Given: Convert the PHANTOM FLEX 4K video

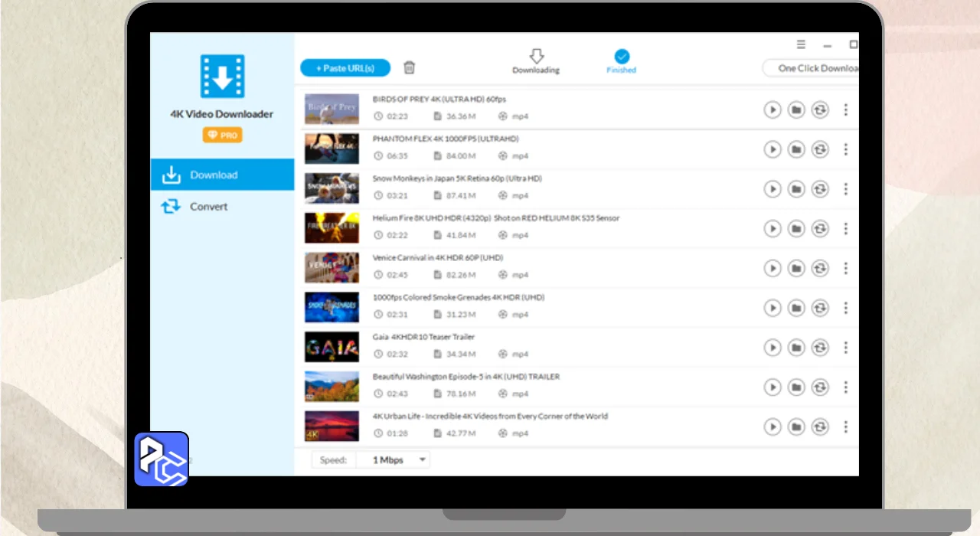Looking at the screenshot, I should point(820,149).
